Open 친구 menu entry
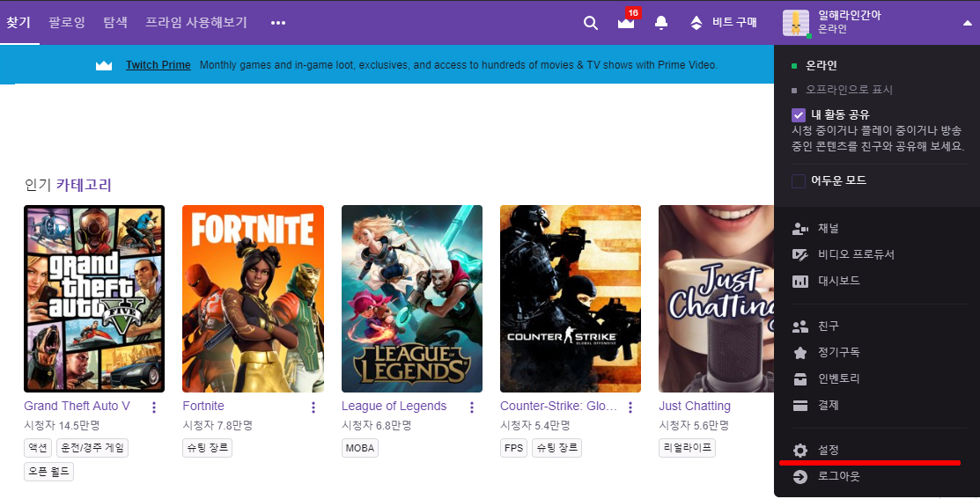980x499 pixels. (829, 326)
